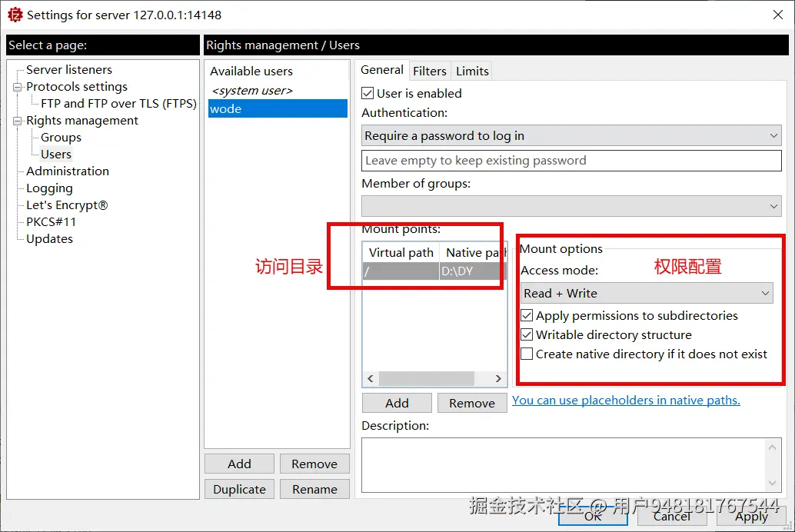The image size is (795, 532).
Task: Click the FileZilla Server title bar icon
Action: click(15, 15)
